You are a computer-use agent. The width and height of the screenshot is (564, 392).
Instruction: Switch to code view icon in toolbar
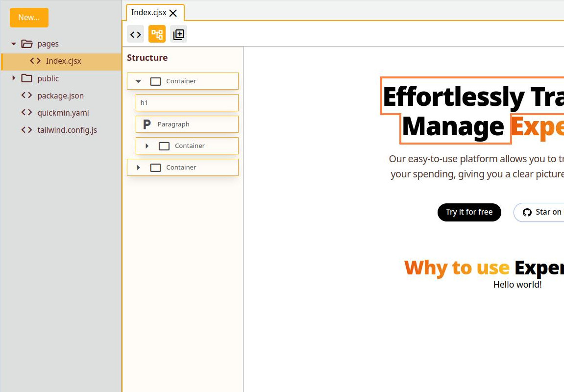(x=136, y=34)
